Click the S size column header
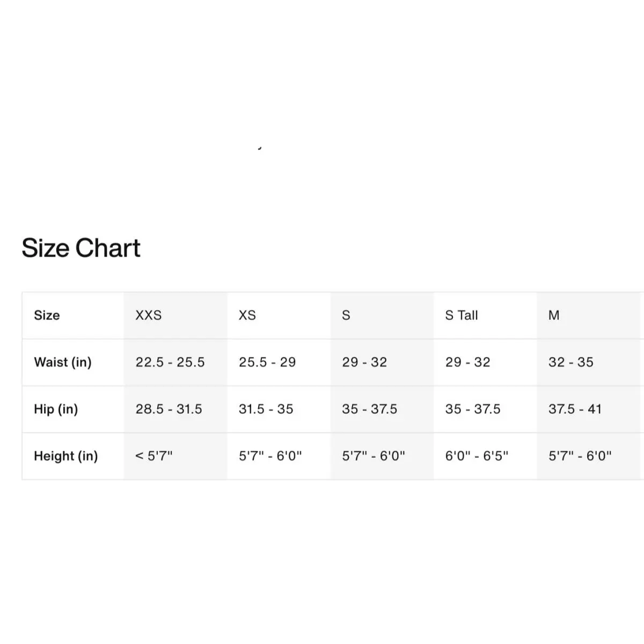This screenshot has width=644, height=644. [x=346, y=316]
